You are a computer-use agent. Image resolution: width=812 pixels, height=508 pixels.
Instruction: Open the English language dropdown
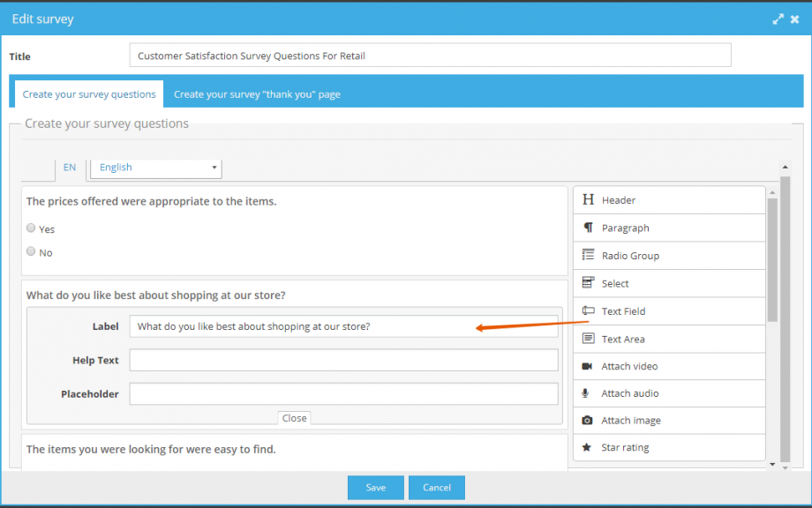coord(156,168)
